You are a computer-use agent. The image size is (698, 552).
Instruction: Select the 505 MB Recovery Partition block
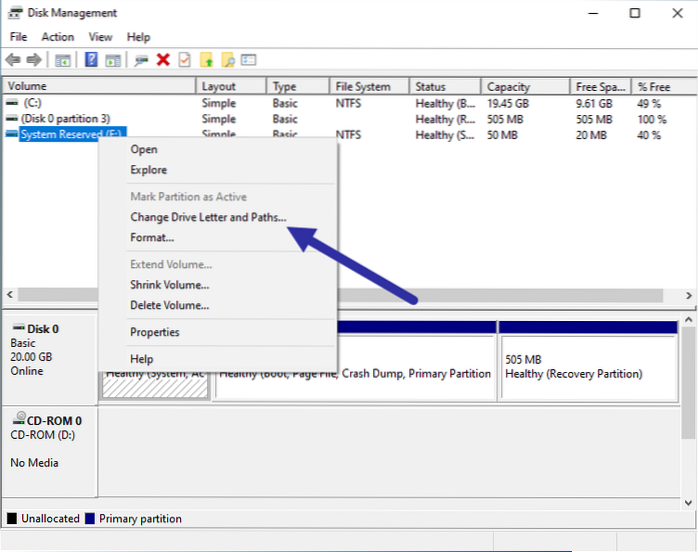(x=588, y=366)
